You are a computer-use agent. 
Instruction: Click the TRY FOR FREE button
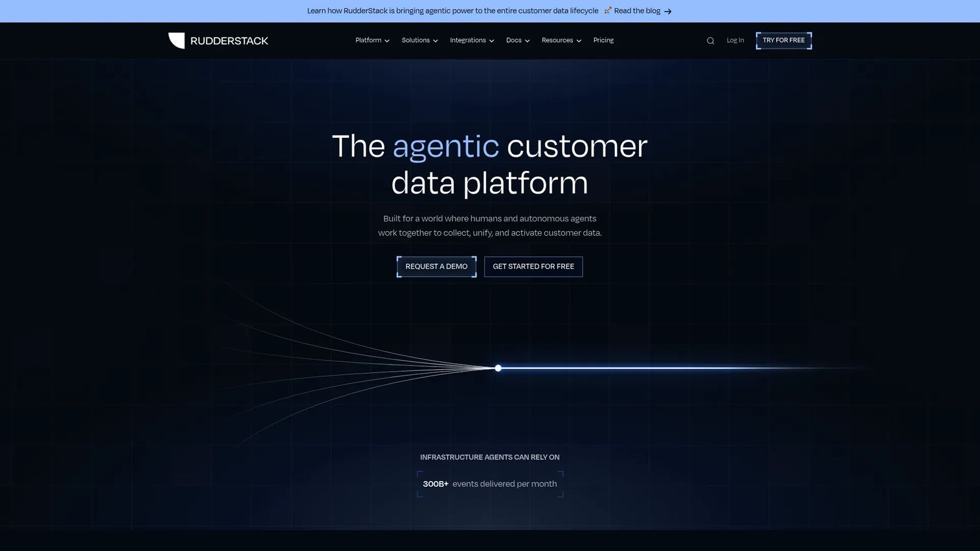point(784,40)
